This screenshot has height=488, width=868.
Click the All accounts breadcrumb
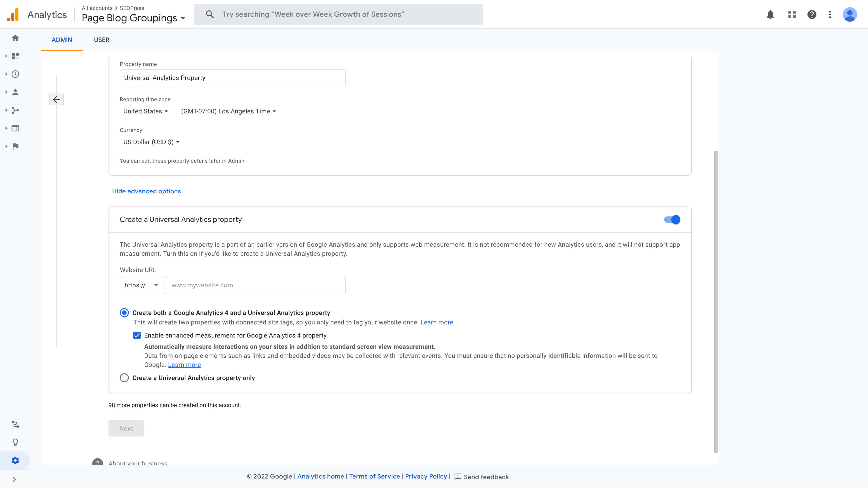97,8
